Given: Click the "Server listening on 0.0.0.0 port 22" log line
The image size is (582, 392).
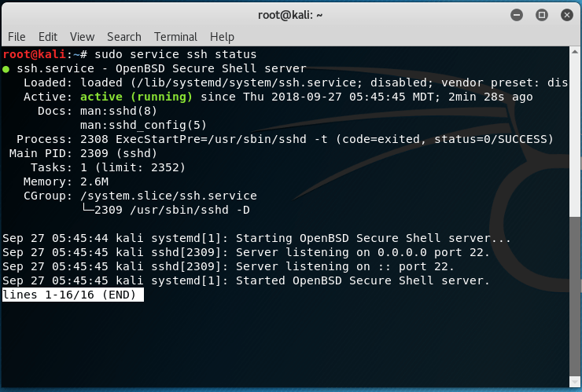Looking at the screenshot, I should [363, 252].
